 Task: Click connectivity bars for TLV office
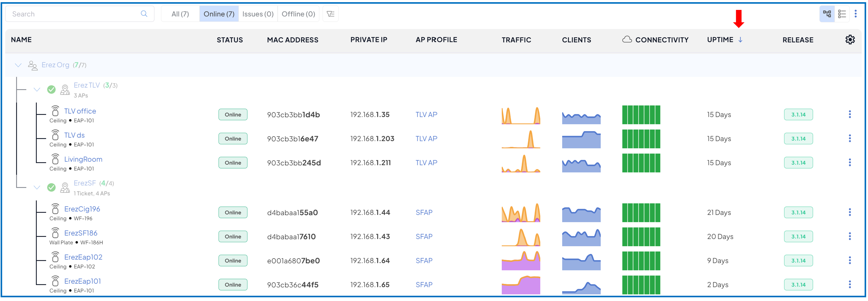[x=641, y=115]
